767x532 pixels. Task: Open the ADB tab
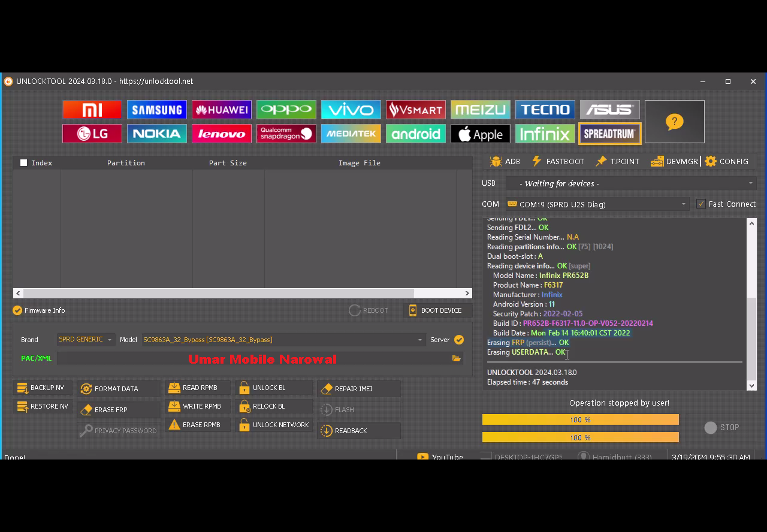coord(505,161)
